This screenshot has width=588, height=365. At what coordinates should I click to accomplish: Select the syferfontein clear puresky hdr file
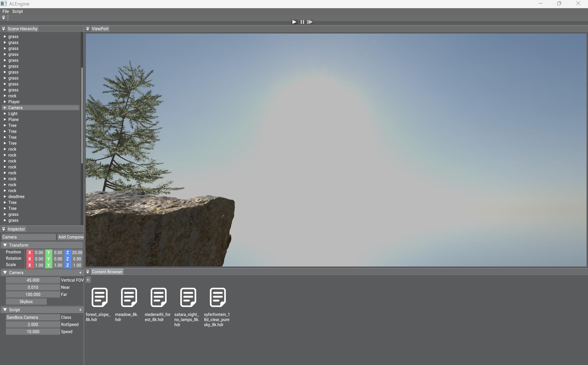pos(218,297)
